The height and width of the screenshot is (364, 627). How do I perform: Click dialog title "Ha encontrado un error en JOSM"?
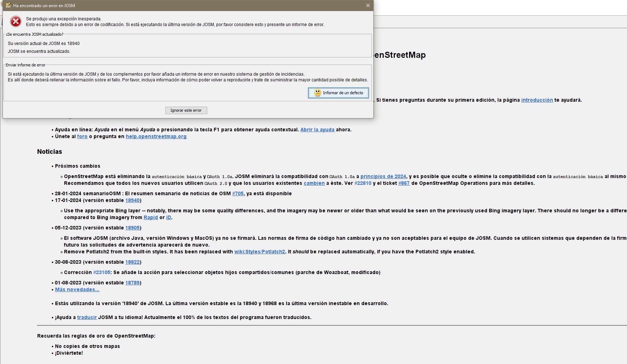point(44,6)
